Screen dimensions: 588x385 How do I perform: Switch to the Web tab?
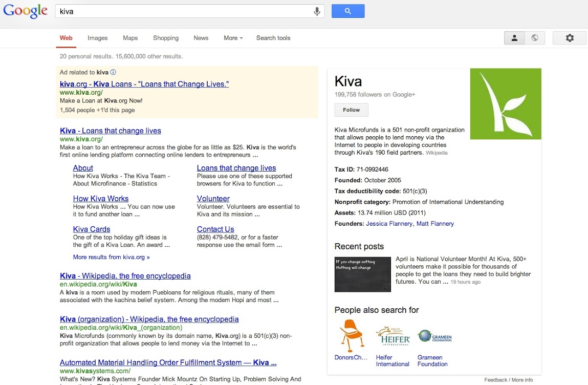[66, 38]
